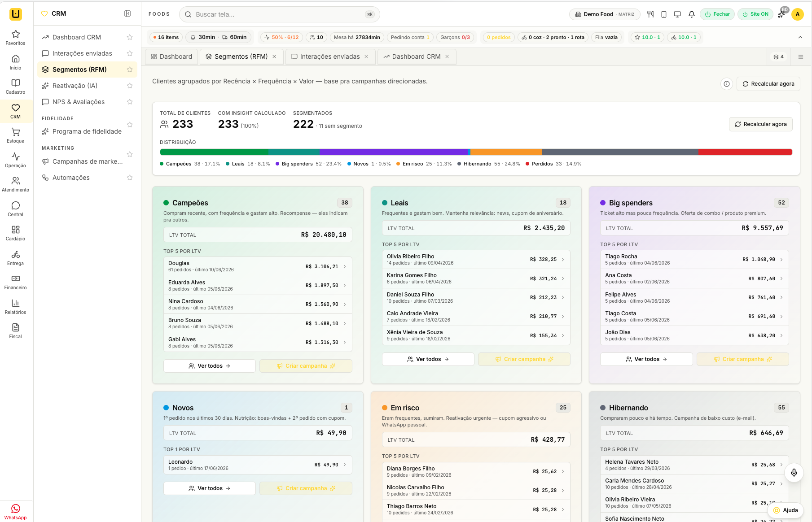Toggle favorite star for Programa de fidelidade
The height and width of the screenshot is (522, 812).
(x=130, y=125)
